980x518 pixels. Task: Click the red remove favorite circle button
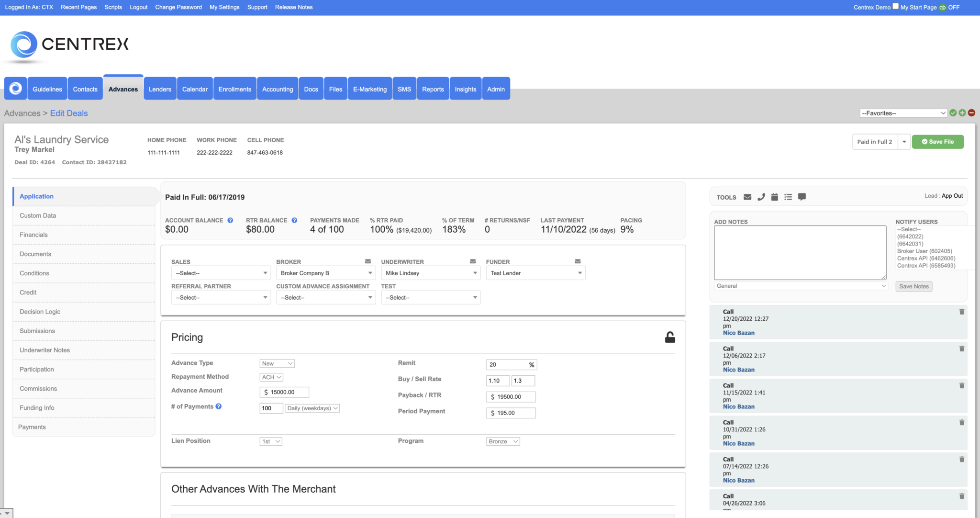(971, 113)
